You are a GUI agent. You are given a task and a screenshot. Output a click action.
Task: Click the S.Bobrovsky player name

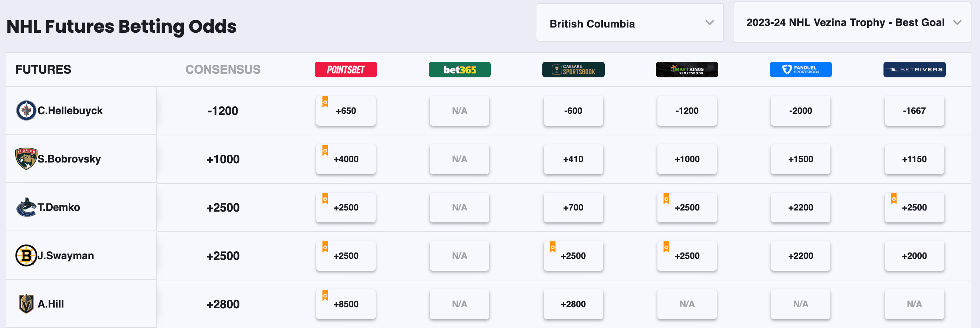point(69,159)
